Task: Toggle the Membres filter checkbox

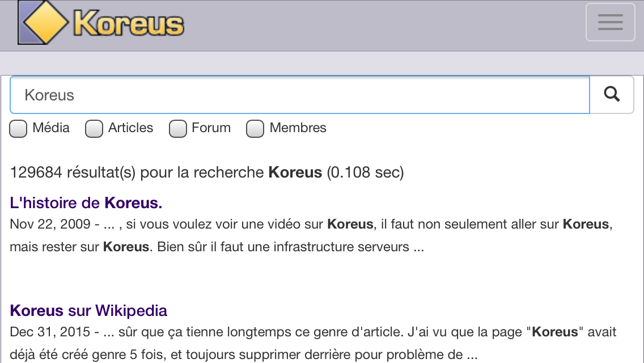Action: 255,129
